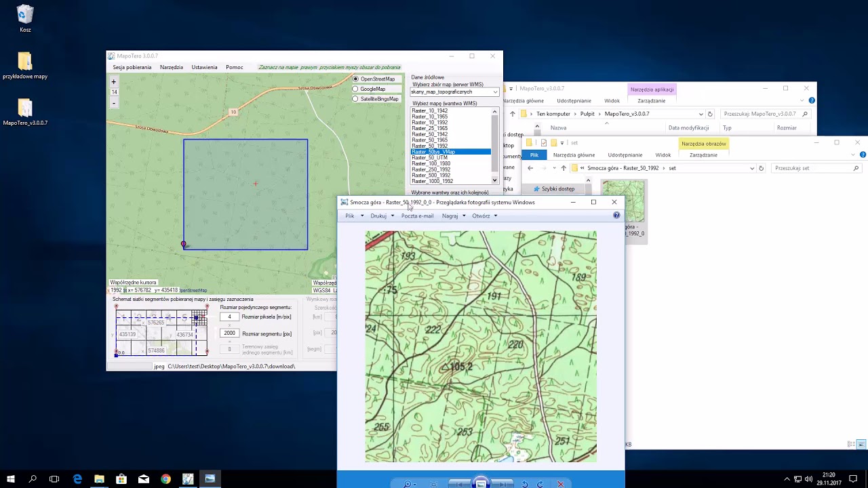The width and height of the screenshot is (868, 488).
Task: Open 'Narzędzia obrazów' tab in 'set' explorer
Action: point(703,144)
